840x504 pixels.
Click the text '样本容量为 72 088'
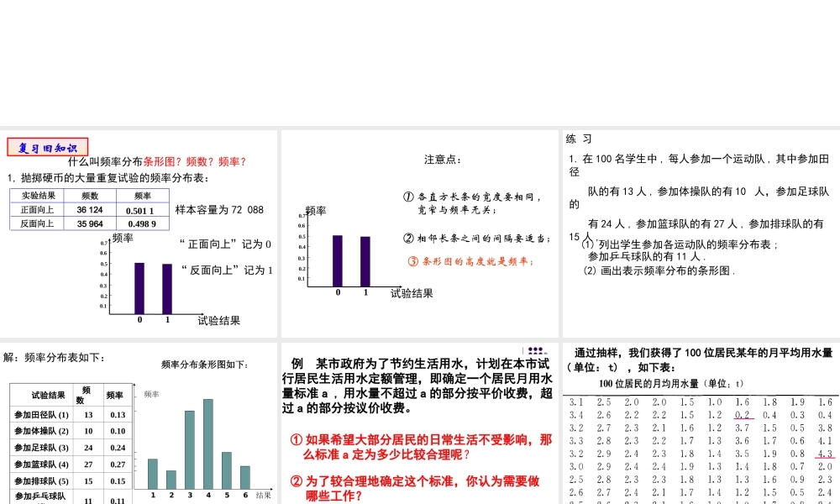tap(219, 210)
